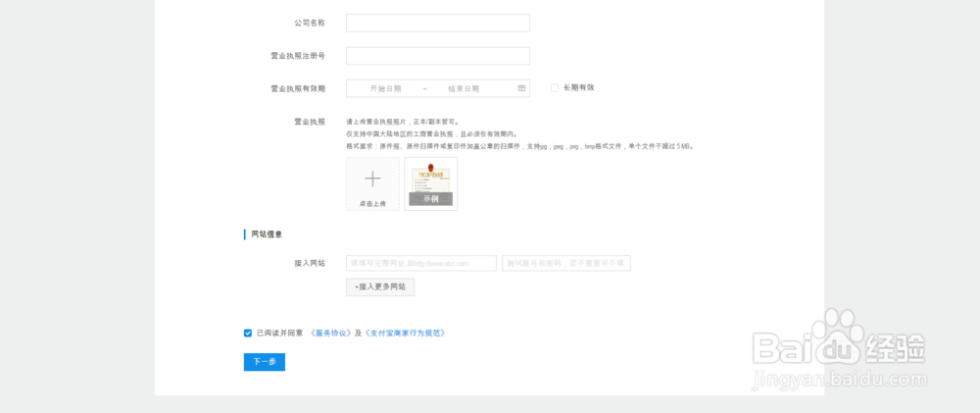Image resolution: width=980 pixels, height=413 pixels.
Task: Open the 《支付宝商家行为规范》 link
Action: (405, 333)
